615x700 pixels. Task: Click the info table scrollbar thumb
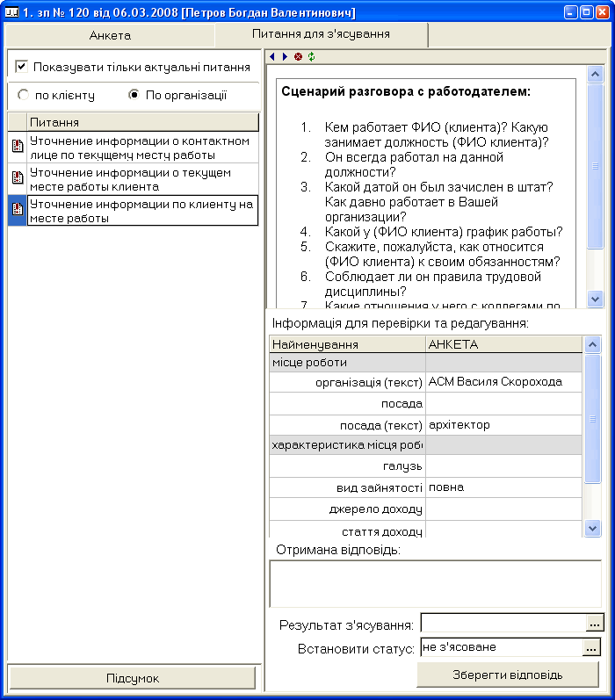click(592, 419)
